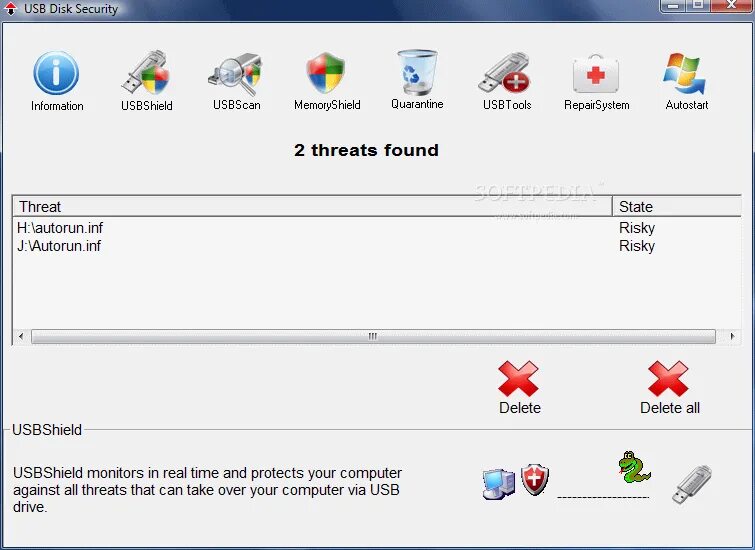755x550 pixels.
Task: Click the computer icon in USBShield panel
Action: [498, 483]
